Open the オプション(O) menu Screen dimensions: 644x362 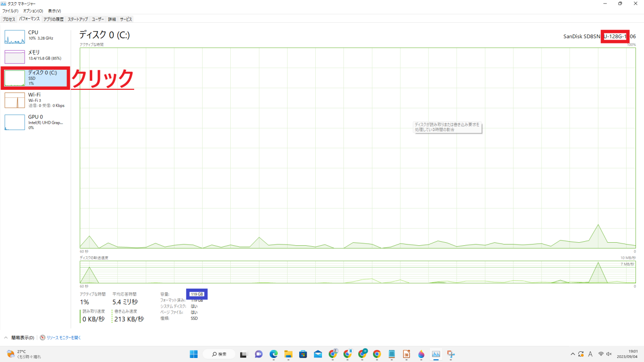tap(33, 11)
